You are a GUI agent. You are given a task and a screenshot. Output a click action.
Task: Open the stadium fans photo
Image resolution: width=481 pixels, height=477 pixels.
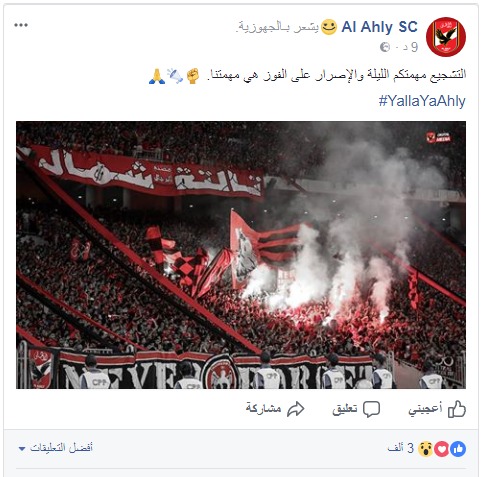241,255
